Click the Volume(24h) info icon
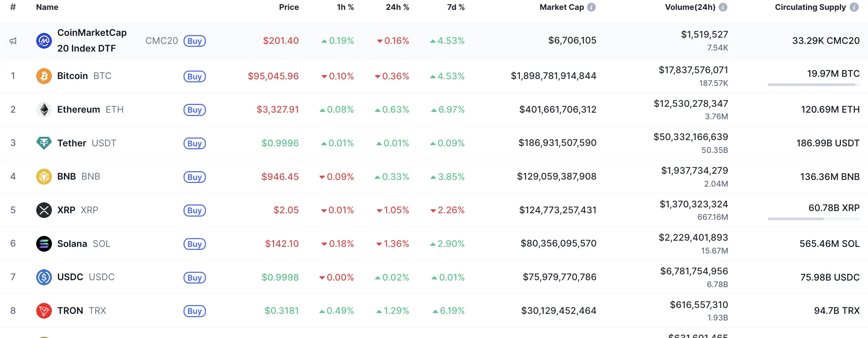 723,7
